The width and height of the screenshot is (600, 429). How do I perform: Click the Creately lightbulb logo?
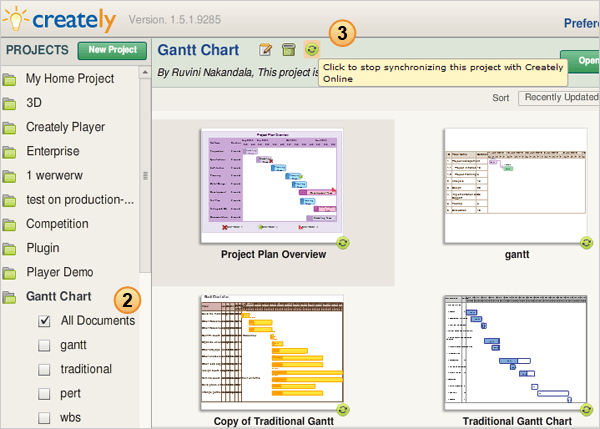click(x=15, y=19)
